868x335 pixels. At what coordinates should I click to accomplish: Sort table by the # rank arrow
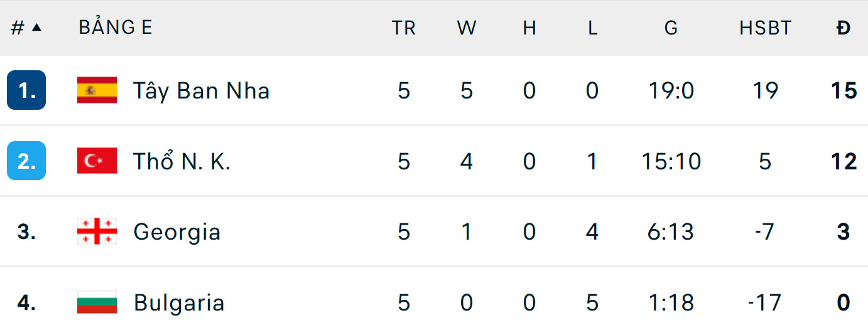(x=36, y=28)
